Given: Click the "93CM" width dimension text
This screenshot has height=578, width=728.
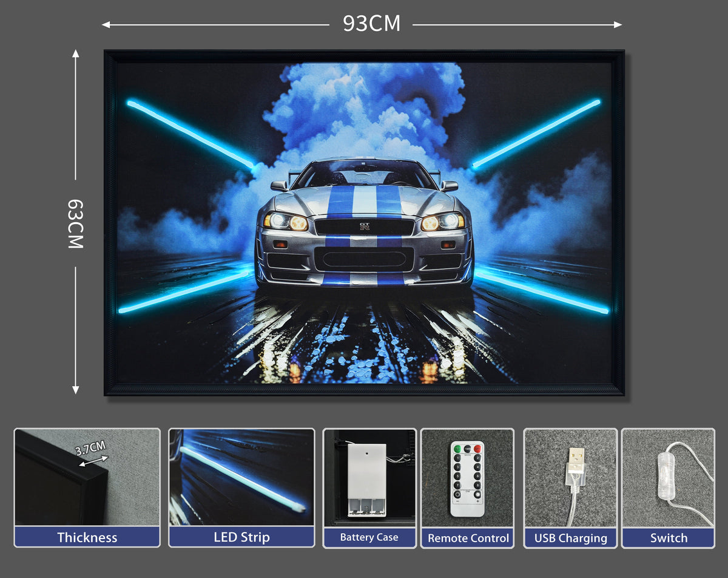Looking at the screenshot, I should pyautogui.click(x=371, y=24).
